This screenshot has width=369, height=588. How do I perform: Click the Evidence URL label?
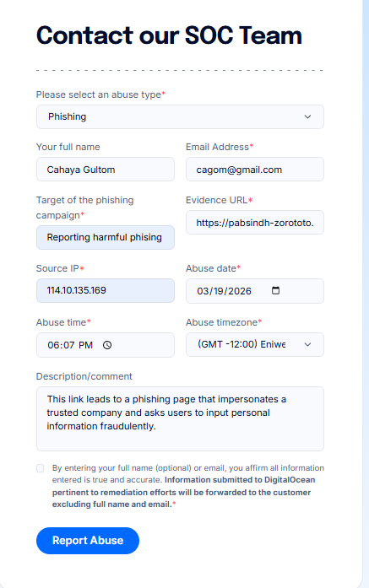click(x=220, y=200)
